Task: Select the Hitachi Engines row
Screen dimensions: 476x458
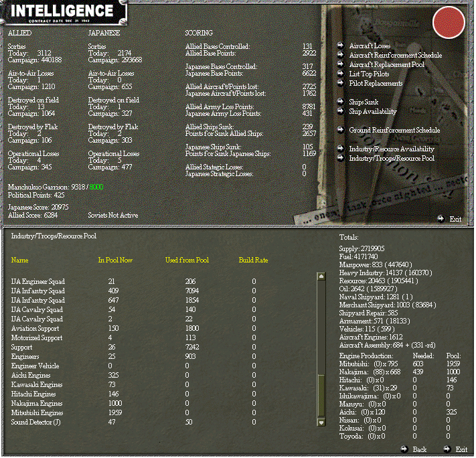Action: coord(134,394)
